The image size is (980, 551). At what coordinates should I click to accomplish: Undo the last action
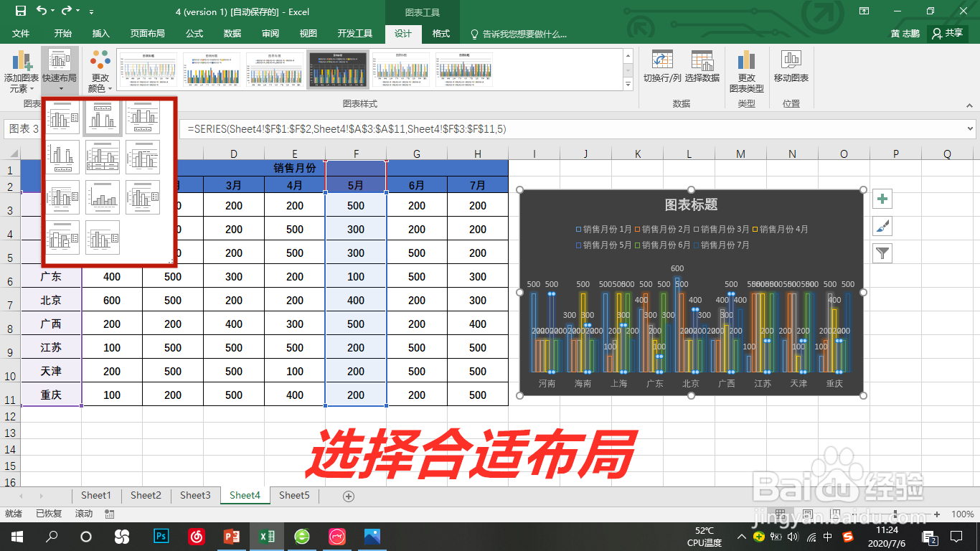point(42,11)
